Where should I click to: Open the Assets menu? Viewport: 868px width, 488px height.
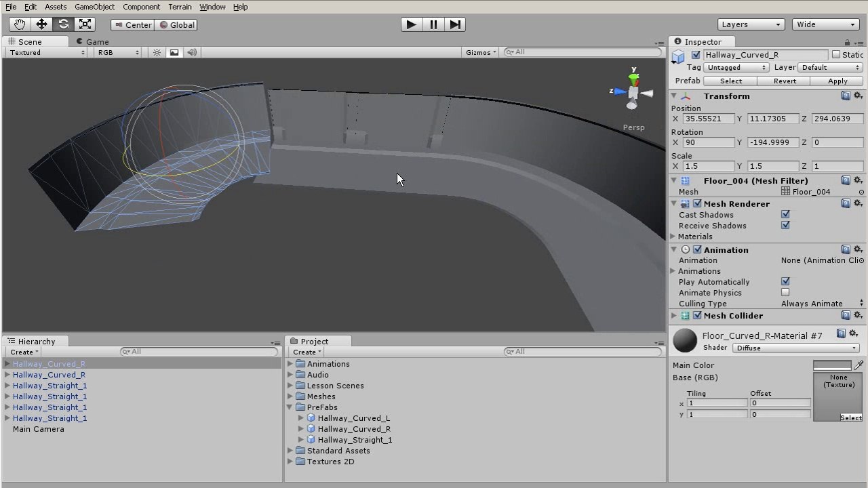(56, 7)
